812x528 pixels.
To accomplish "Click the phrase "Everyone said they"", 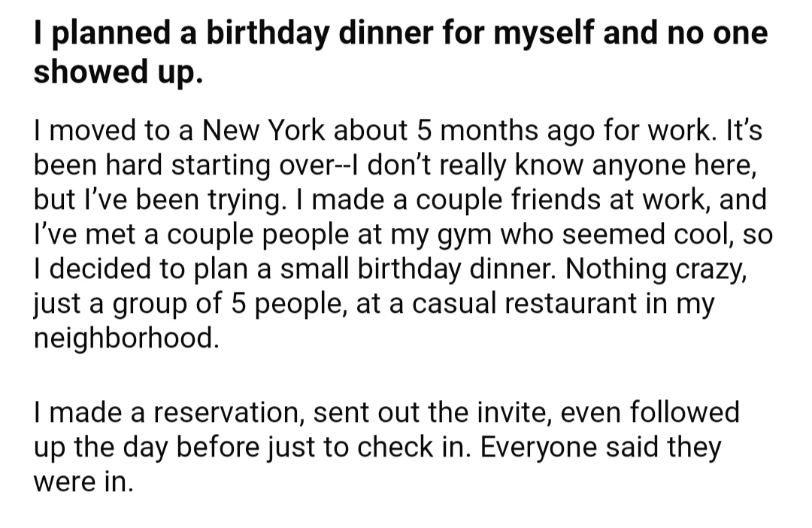I will point(600,448).
